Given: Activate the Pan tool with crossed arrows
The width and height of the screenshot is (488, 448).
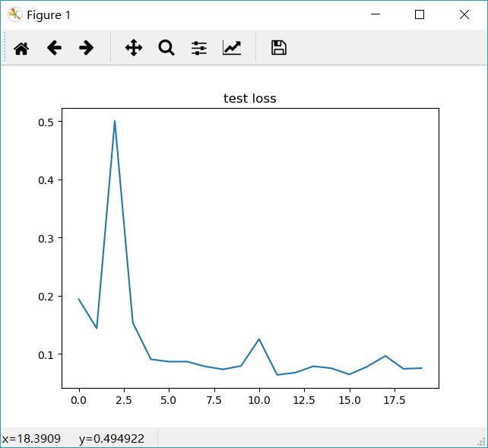Looking at the screenshot, I should [x=134, y=48].
